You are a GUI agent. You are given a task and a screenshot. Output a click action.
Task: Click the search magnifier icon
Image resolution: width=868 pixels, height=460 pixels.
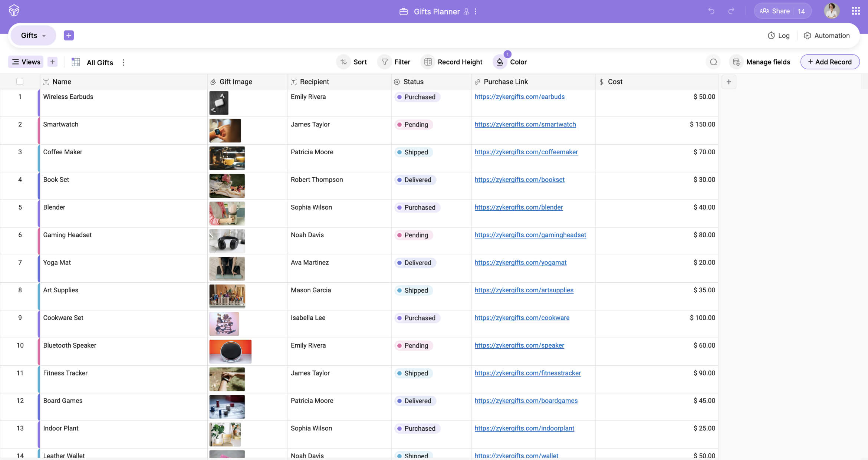pyautogui.click(x=713, y=62)
